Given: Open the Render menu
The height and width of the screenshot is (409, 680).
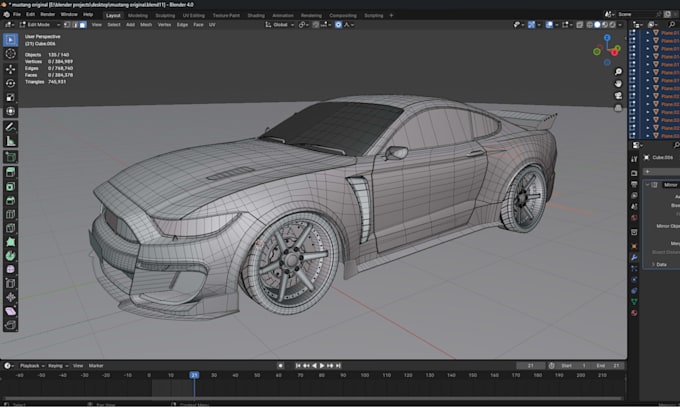Looking at the screenshot, I should click(47, 14).
